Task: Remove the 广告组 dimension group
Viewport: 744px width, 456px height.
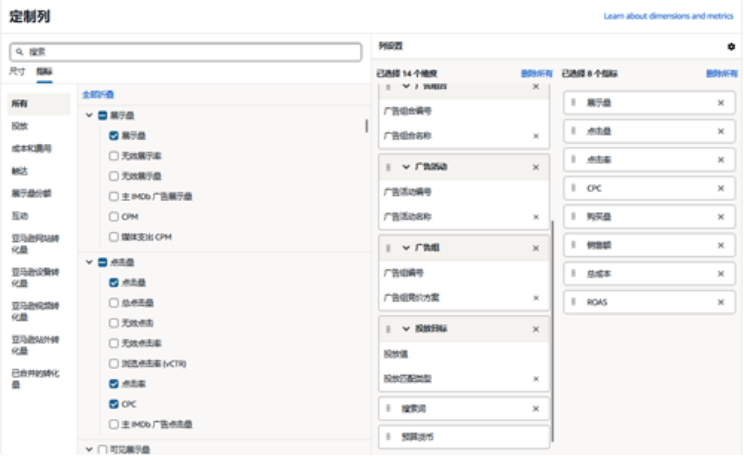Action: click(x=536, y=248)
